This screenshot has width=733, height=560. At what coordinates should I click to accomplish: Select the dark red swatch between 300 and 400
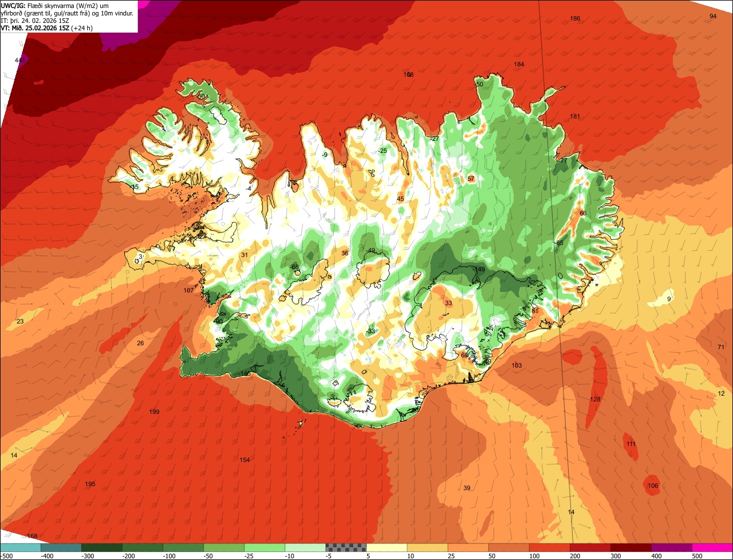coord(630,547)
